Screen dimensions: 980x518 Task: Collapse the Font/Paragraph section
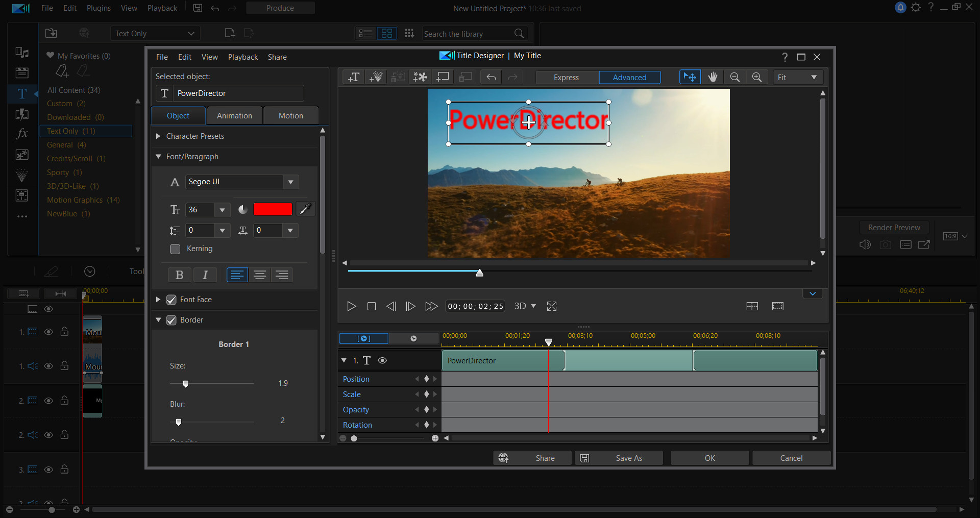(x=158, y=157)
